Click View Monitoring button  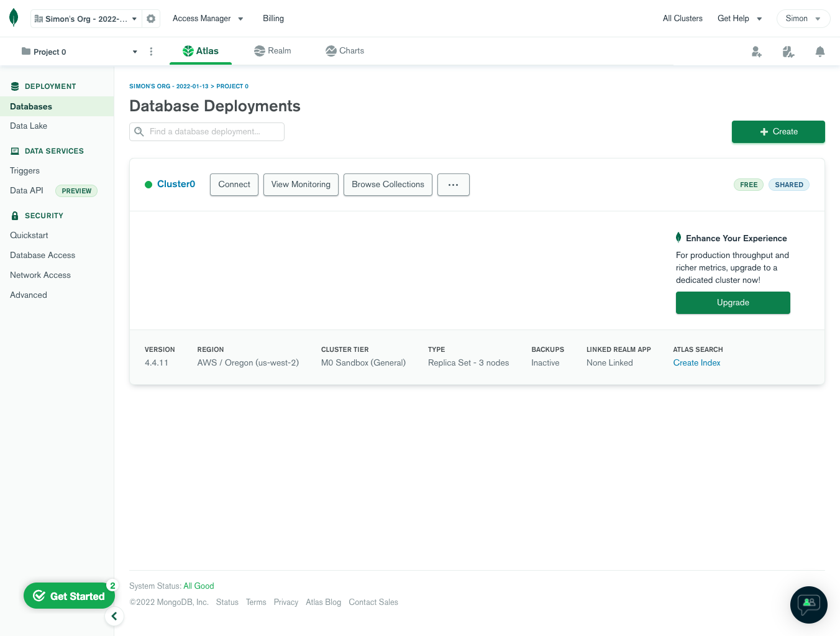(x=301, y=185)
